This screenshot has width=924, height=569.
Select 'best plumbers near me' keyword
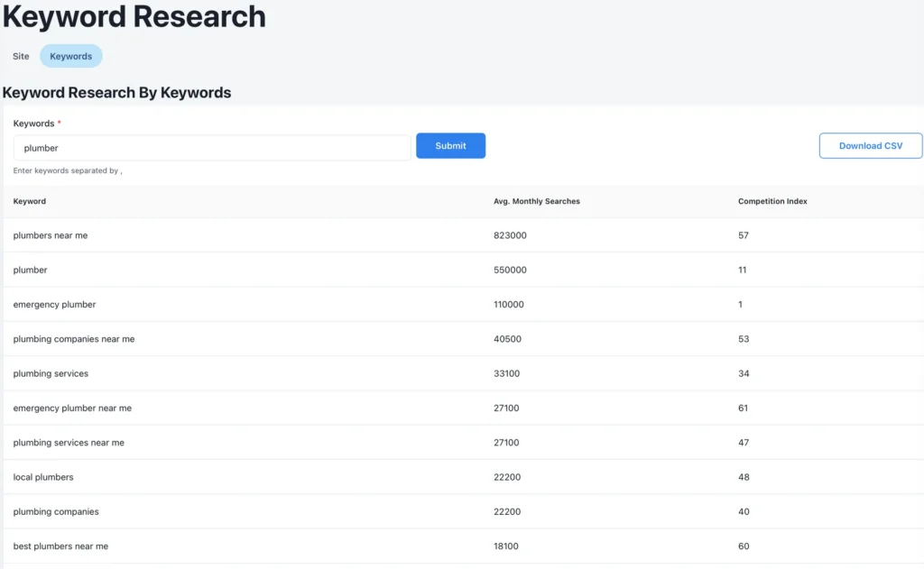pos(60,546)
